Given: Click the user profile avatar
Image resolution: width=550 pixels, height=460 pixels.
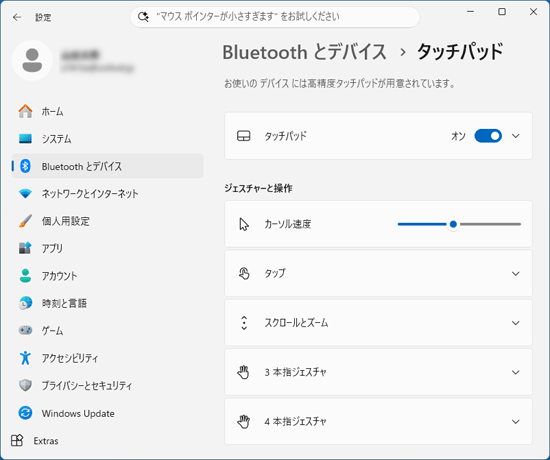Looking at the screenshot, I should 32,60.
